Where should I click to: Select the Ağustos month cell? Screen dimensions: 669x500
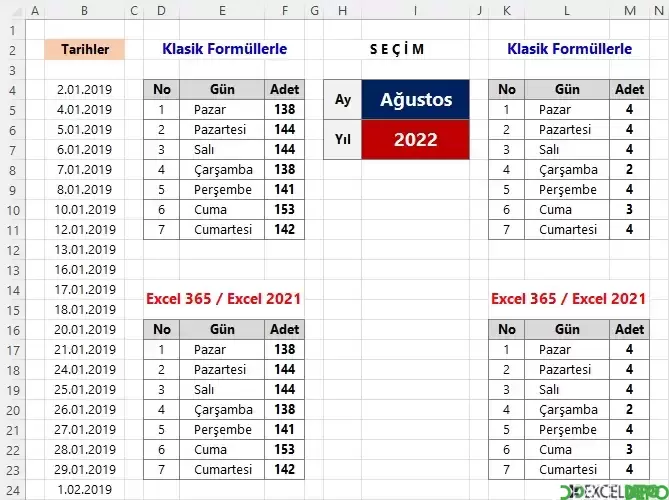click(x=415, y=99)
